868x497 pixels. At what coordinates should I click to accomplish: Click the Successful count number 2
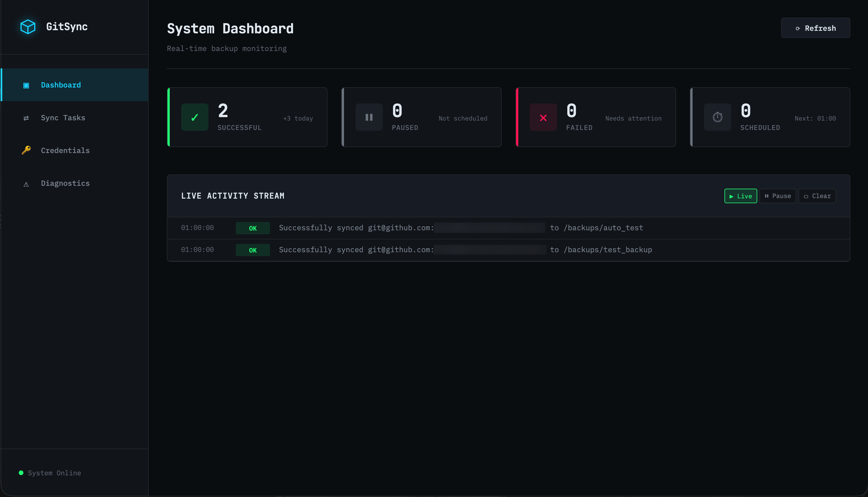pyautogui.click(x=223, y=111)
